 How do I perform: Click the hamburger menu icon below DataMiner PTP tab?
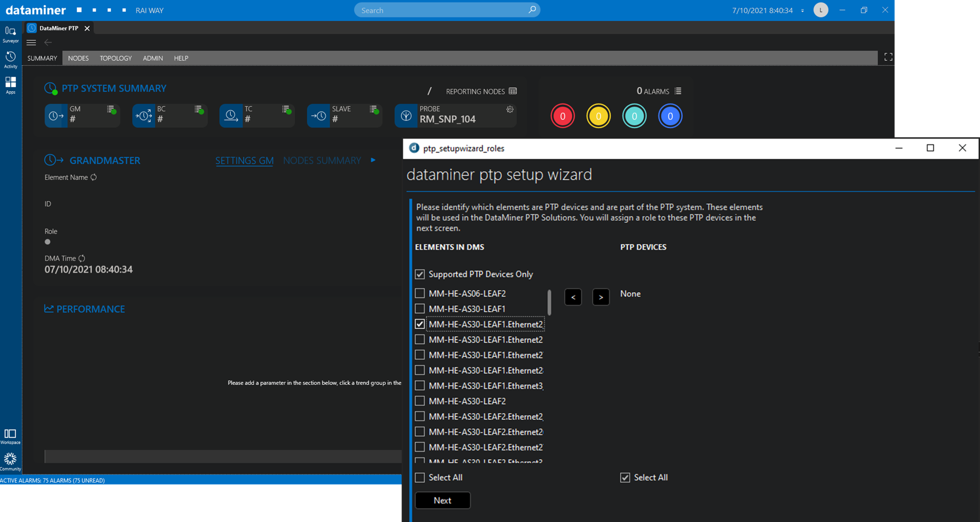click(31, 43)
